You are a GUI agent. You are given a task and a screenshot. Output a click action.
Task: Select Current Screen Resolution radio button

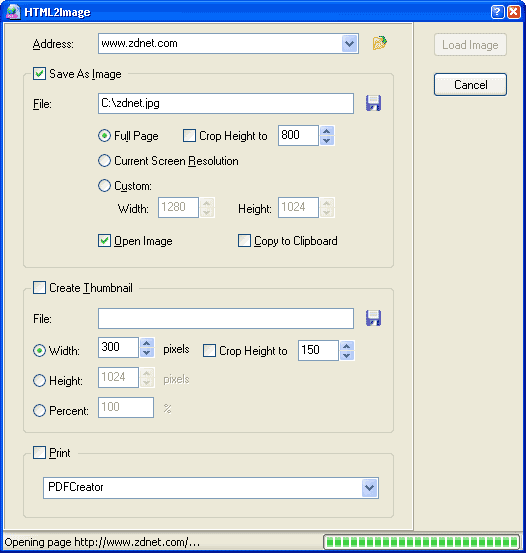click(104, 160)
